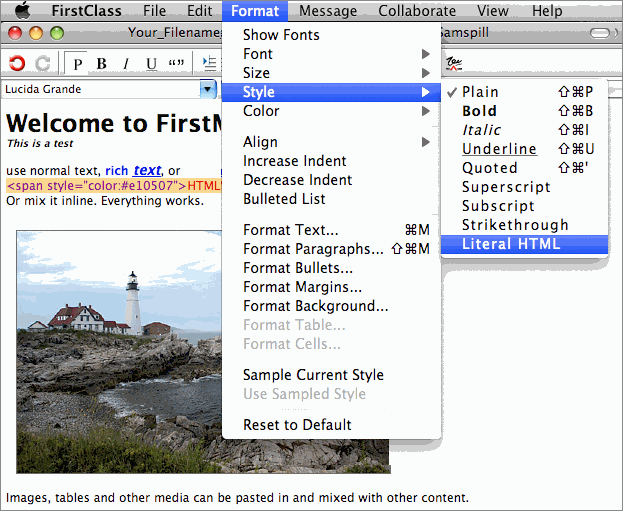Select Strikethrough style
642x520 pixels.
tap(524, 225)
